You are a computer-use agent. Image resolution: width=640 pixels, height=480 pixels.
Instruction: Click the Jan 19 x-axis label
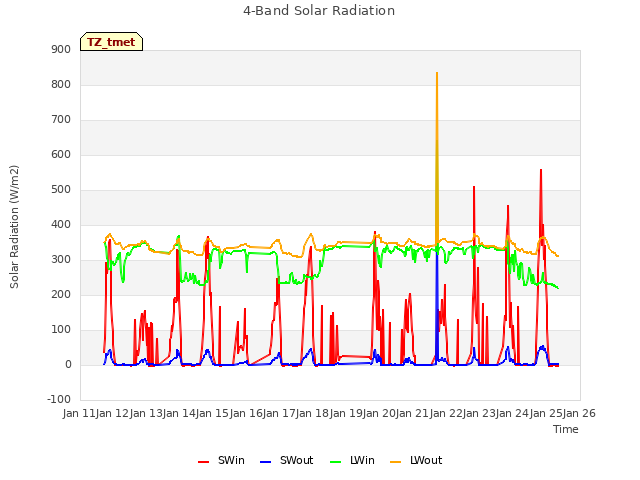point(346,413)
